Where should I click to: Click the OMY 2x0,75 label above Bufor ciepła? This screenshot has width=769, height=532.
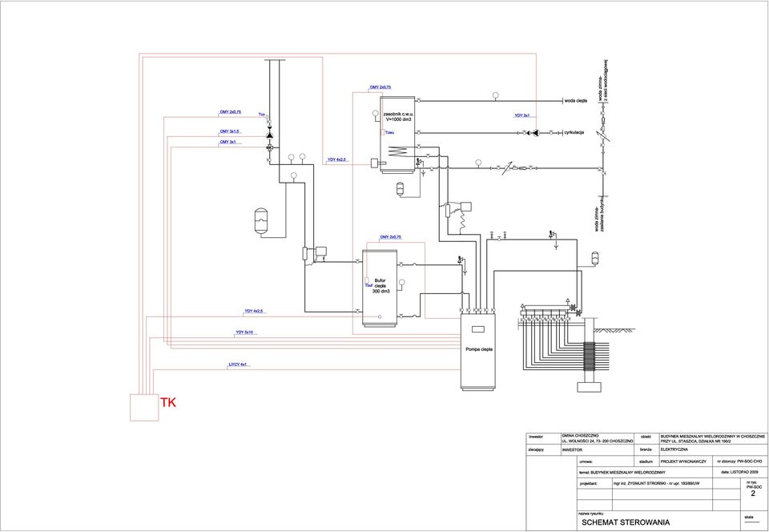coord(390,237)
